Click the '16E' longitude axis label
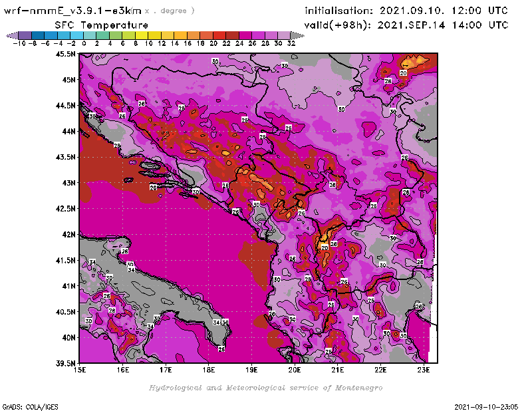Viewport: 532px width, 411px height. pos(123,370)
